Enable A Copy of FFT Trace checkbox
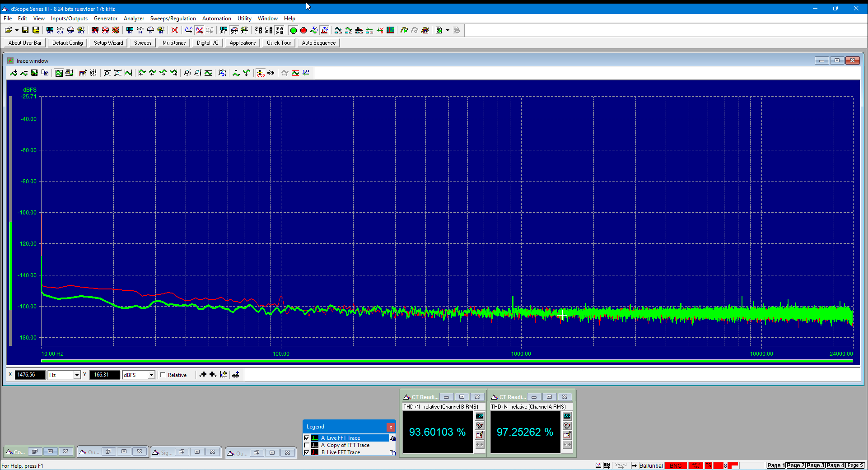This screenshot has width=868, height=470. pos(307,445)
